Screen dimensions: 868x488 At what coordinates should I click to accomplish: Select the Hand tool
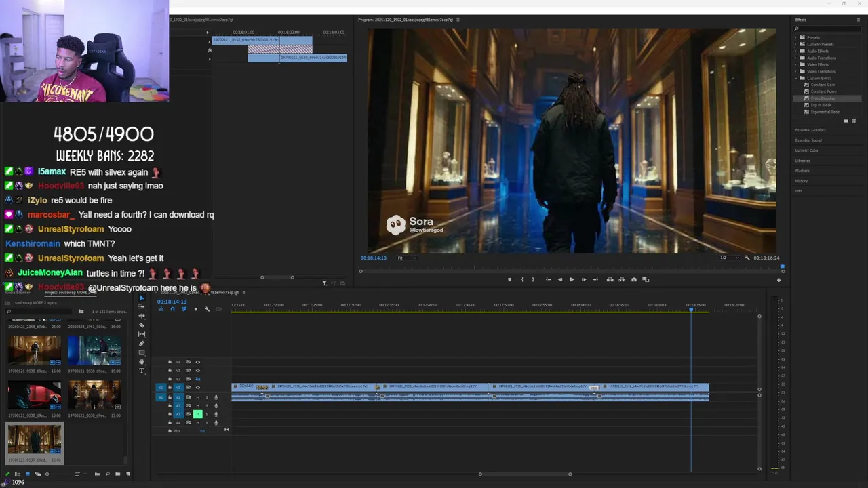[142, 362]
